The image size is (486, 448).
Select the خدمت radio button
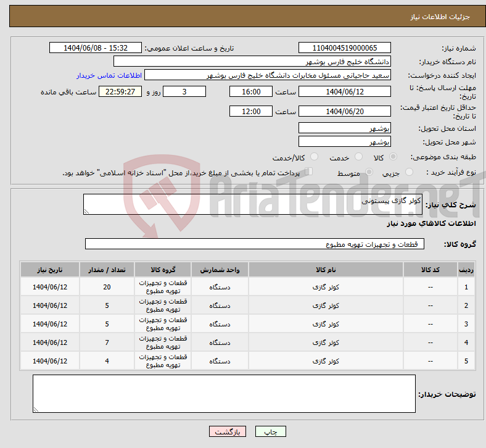(358, 157)
